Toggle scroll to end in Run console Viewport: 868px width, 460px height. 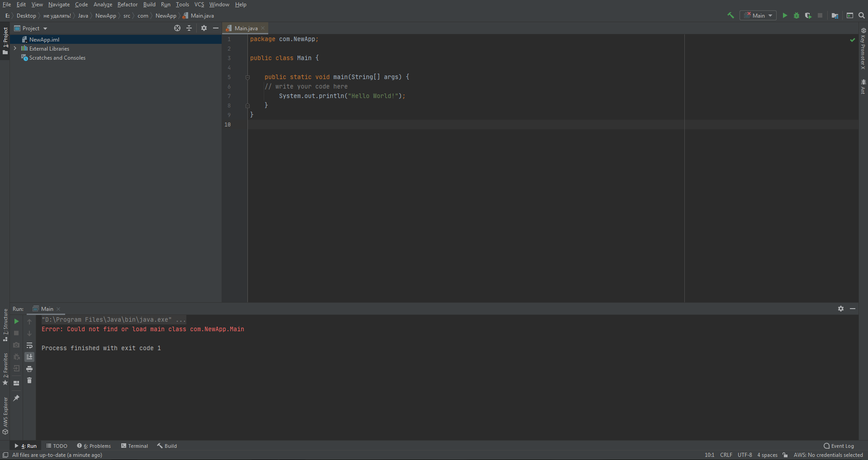[x=29, y=357]
